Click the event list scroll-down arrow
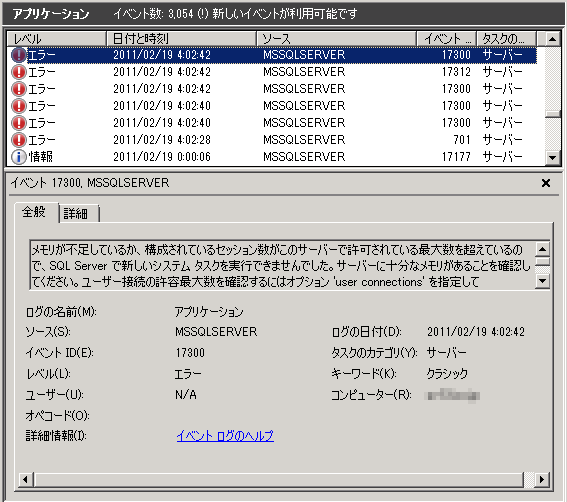The width and height of the screenshot is (567, 502). 552,157
